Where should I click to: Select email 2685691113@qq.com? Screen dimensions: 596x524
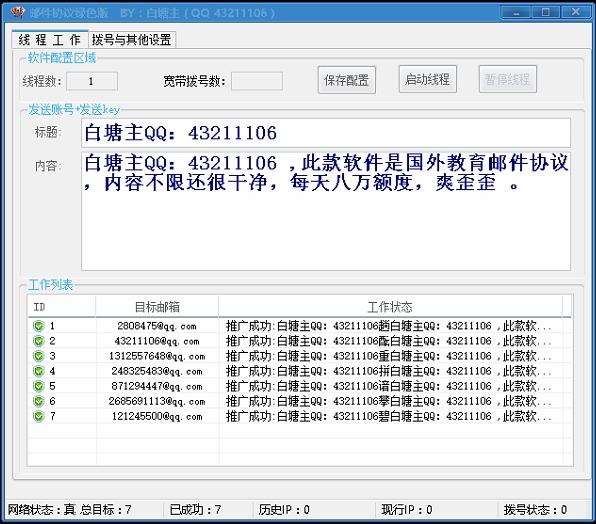pyautogui.click(x=157, y=401)
